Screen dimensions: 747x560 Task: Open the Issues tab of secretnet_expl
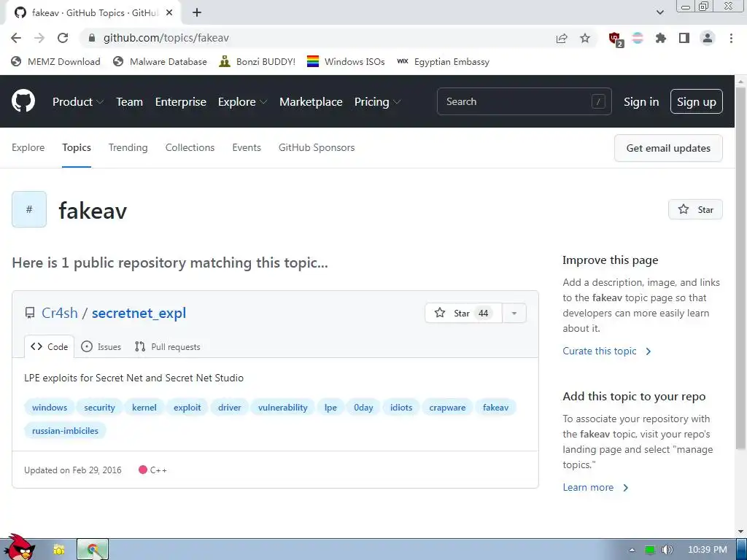(x=101, y=346)
